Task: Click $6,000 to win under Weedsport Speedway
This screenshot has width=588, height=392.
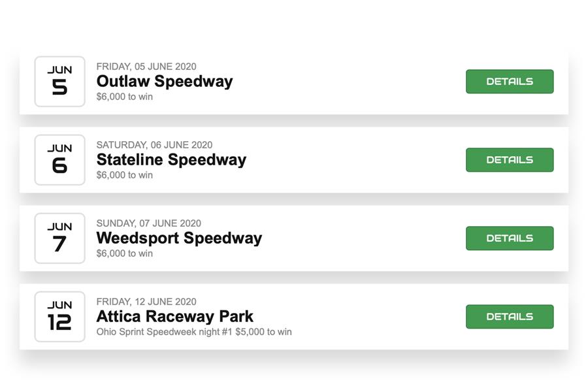Action: 125,253
